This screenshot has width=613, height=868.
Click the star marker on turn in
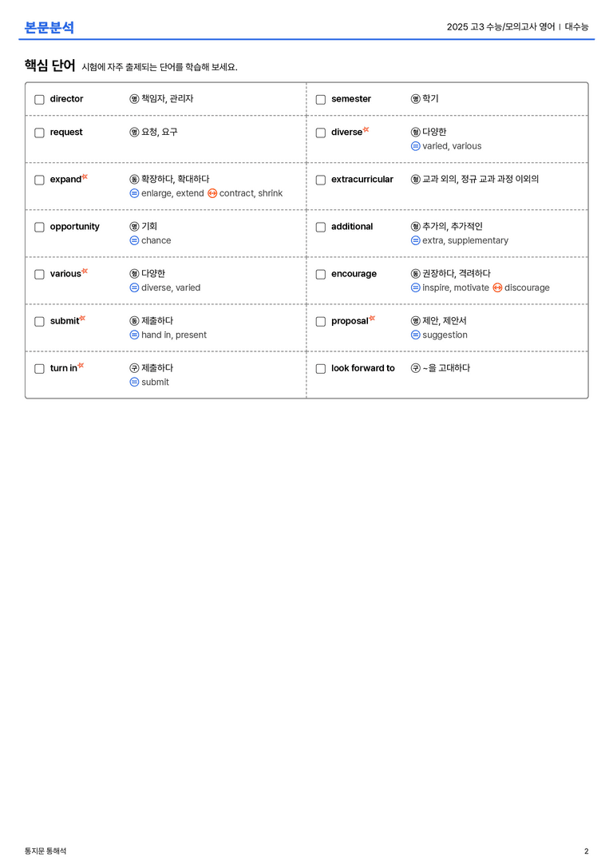click(x=81, y=366)
